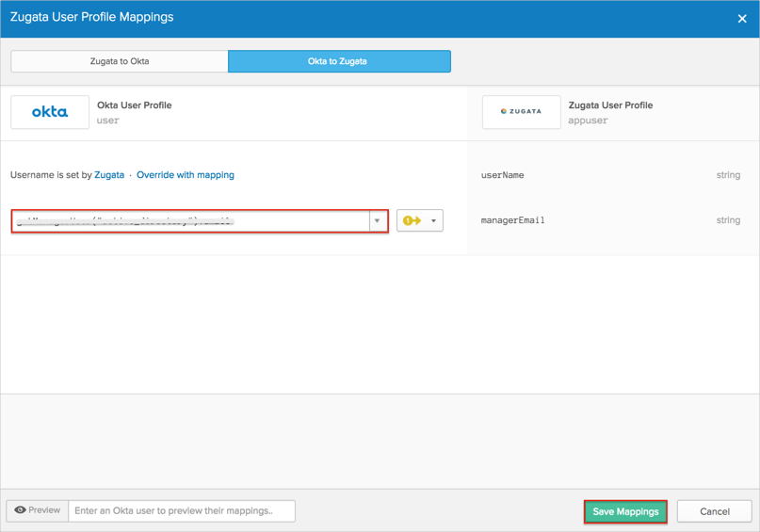Select the managerEmail attribute label
The height and width of the screenshot is (532, 760).
[512, 220]
